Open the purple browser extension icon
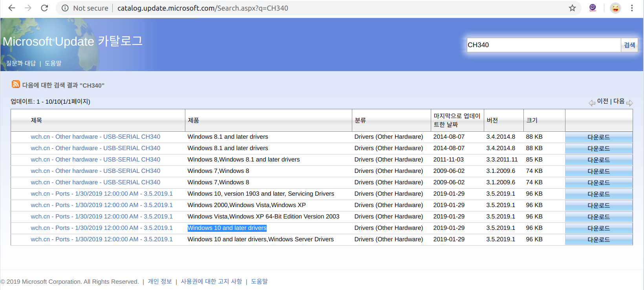Image resolution: width=644 pixels, height=290 pixels. click(x=593, y=8)
